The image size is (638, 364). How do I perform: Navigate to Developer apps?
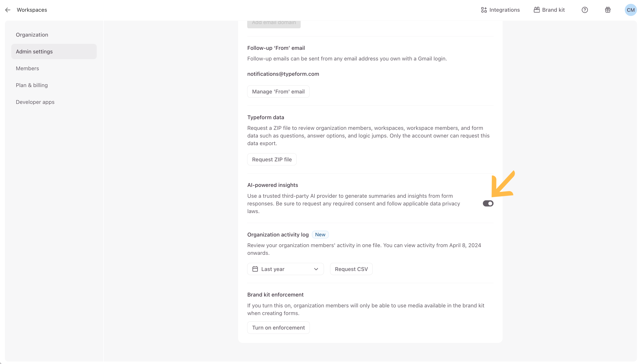[x=35, y=102]
